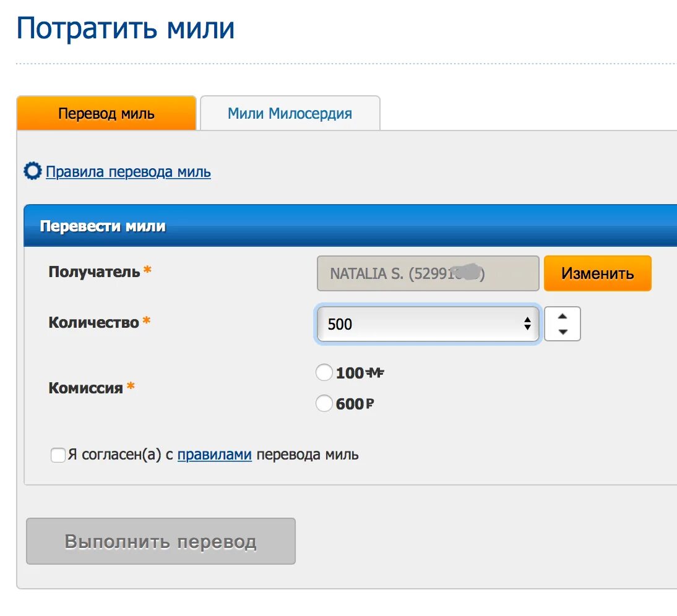The height and width of the screenshot is (616, 677).
Task: Click the select arrows inside quantity field
Action: [527, 323]
